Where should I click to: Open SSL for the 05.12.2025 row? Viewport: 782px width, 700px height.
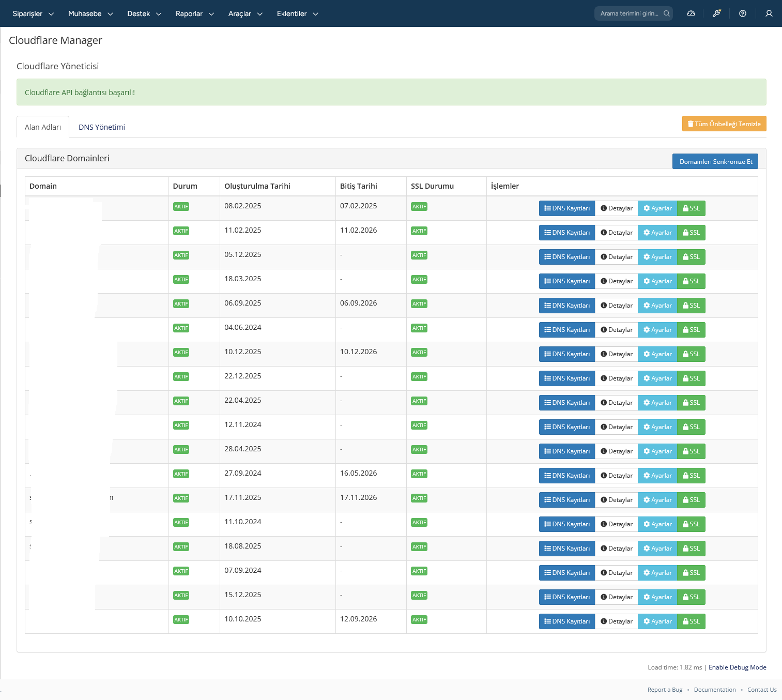click(691, 257)
